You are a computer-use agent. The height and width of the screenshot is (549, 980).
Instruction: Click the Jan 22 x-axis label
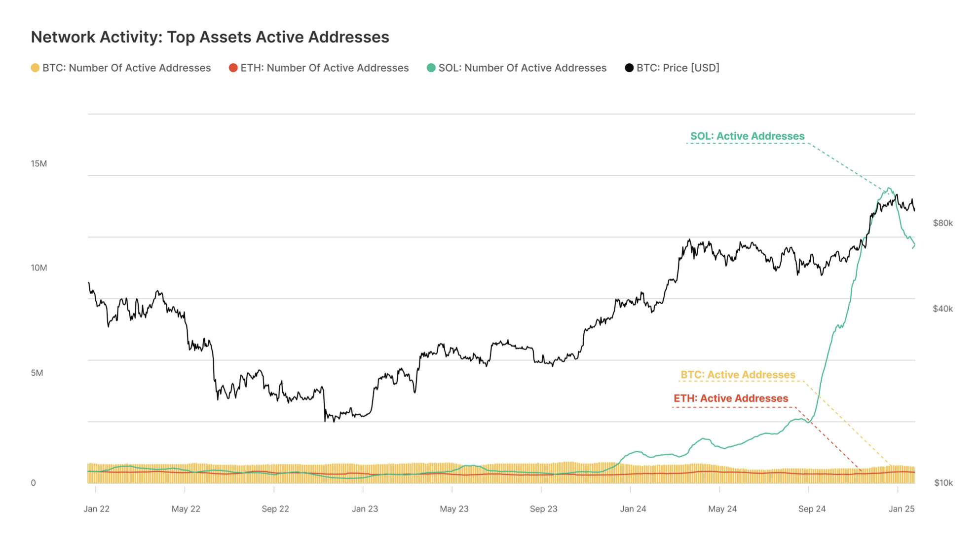96,509
